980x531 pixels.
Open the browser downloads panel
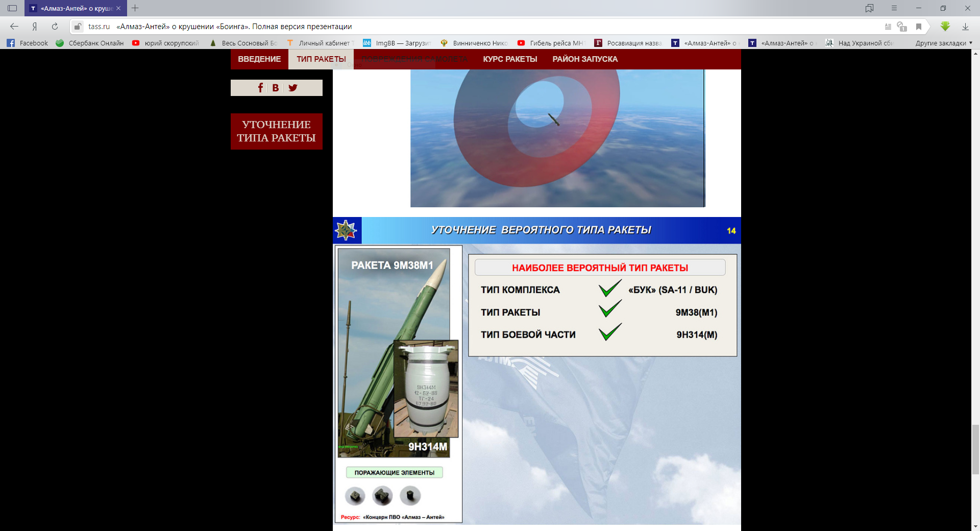tap(965, 27)
